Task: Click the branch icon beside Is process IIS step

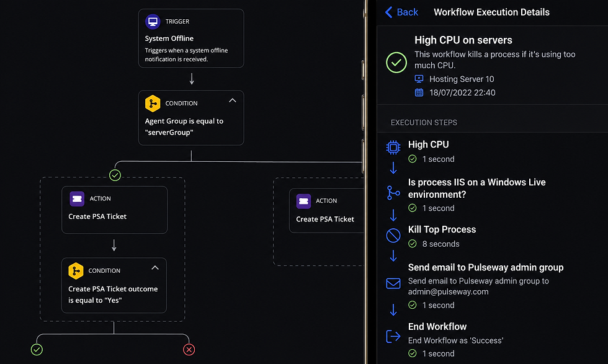Action: tap(393, 193)
